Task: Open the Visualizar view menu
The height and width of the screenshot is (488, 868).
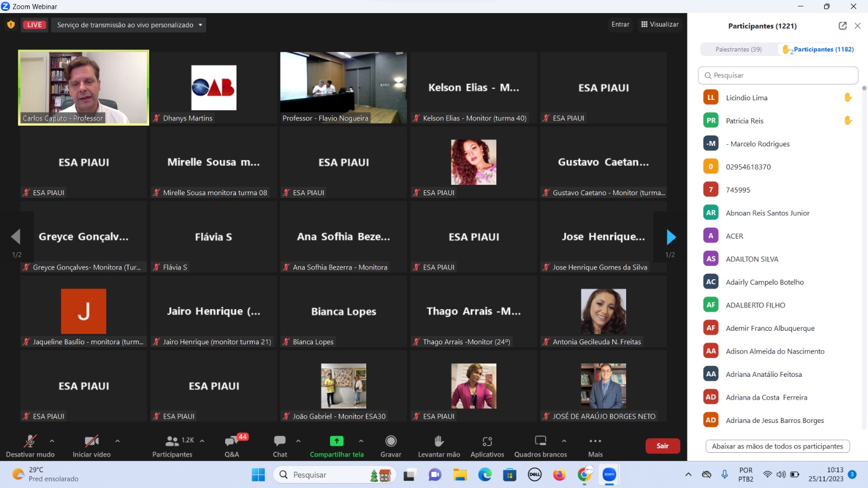Action: [660, 24]
